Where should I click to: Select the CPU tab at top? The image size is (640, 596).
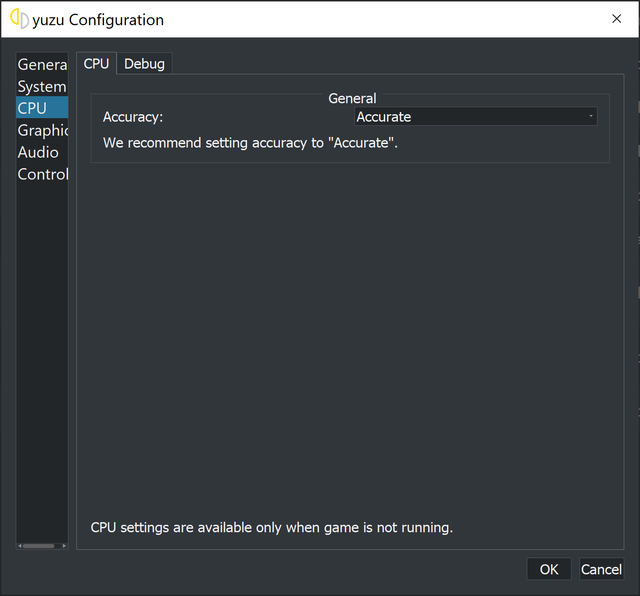pos(96,64)
